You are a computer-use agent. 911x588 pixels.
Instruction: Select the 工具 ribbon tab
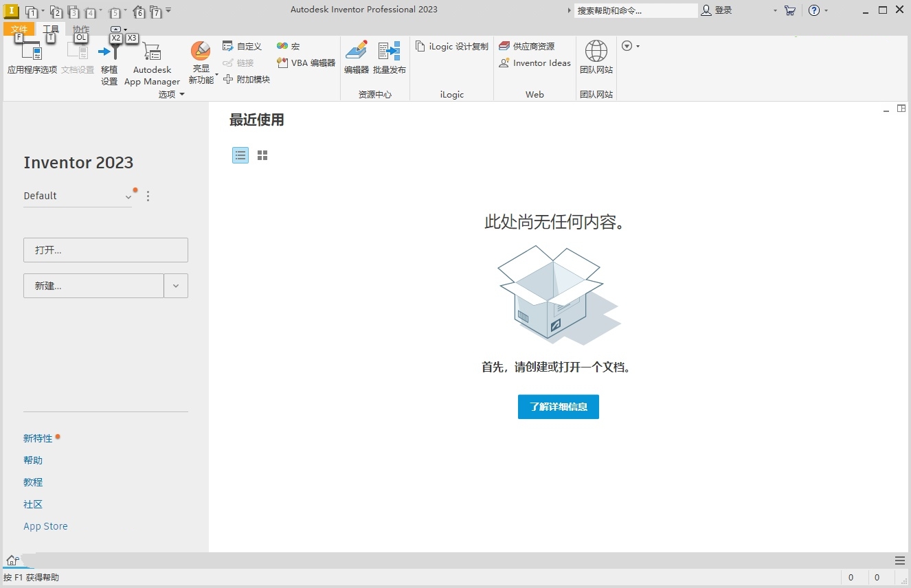point(51,29)
